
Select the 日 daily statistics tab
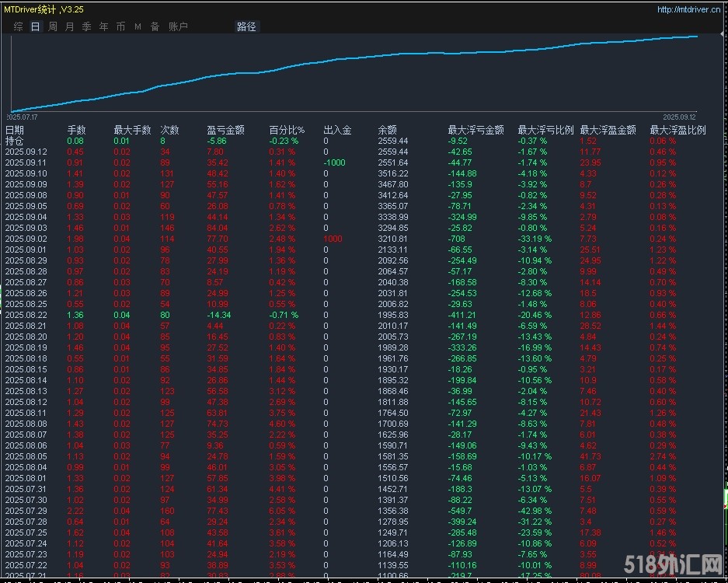coord(36,26)
